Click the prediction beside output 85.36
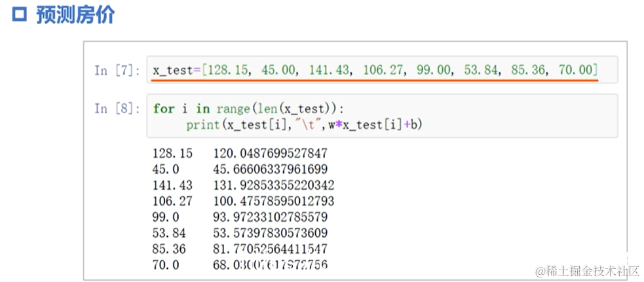The image size is (644, 282). pyautogui.click(x=271, y=249)
